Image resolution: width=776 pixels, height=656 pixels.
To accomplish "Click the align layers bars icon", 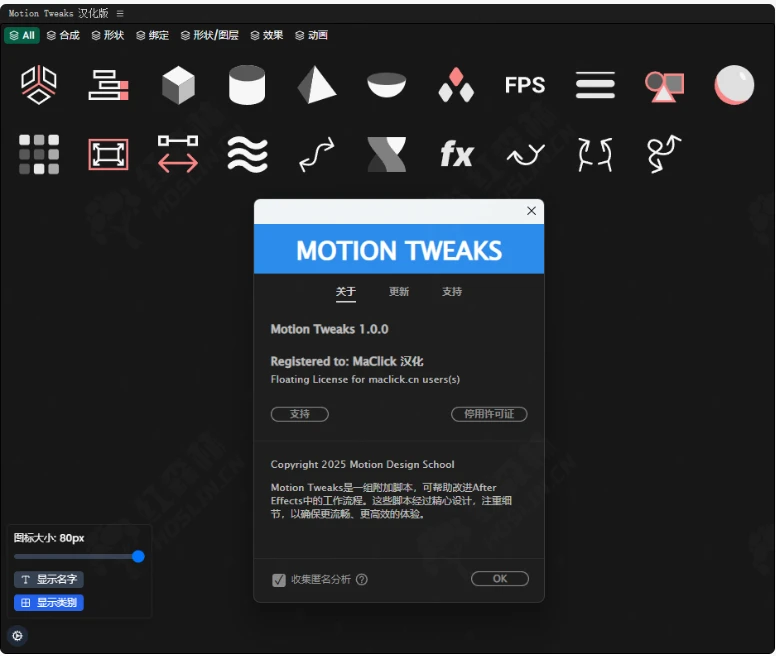I will point(108,85).
